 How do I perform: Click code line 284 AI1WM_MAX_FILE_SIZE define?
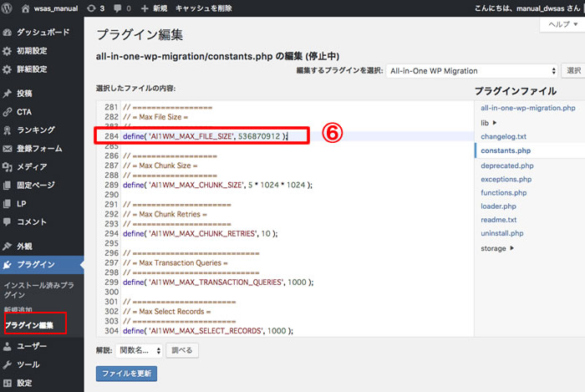pos(206,136)
